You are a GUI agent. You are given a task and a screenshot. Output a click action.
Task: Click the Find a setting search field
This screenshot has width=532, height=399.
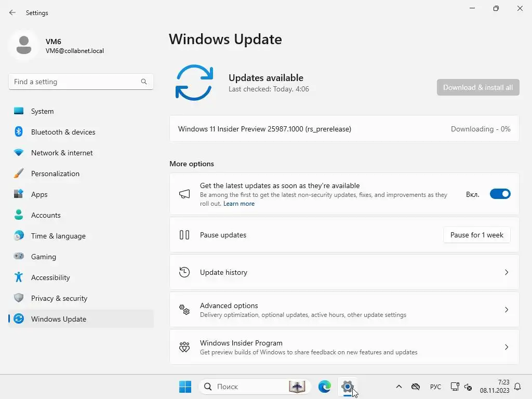(81, 82)
